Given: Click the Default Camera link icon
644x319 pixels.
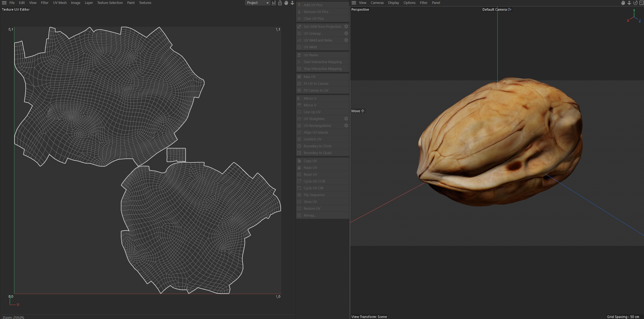Looking at the screenshot, I should [x=509, y=9].
